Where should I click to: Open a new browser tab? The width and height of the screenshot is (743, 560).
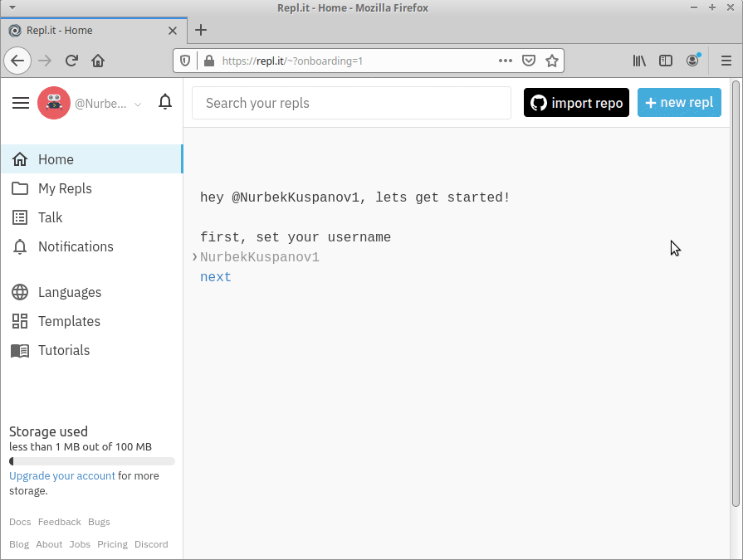point(201,31)
